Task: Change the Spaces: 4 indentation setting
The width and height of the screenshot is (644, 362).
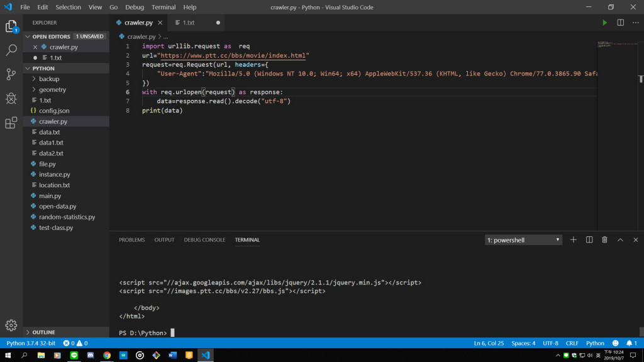Action: pyautogui.click(x=523, y=343)
